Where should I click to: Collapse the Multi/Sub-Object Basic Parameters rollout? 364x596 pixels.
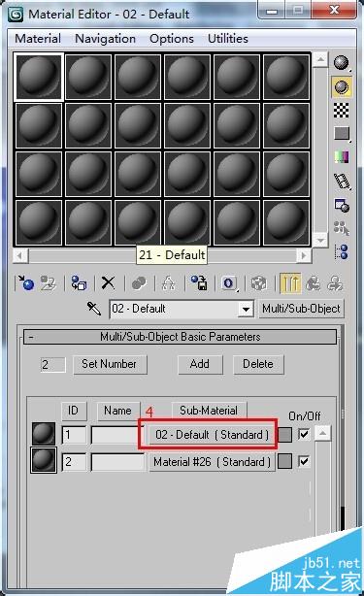[181, 337]
